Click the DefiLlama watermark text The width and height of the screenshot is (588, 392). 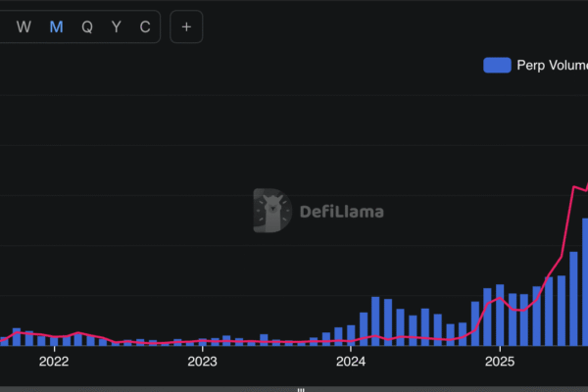(x=342, y=212)
